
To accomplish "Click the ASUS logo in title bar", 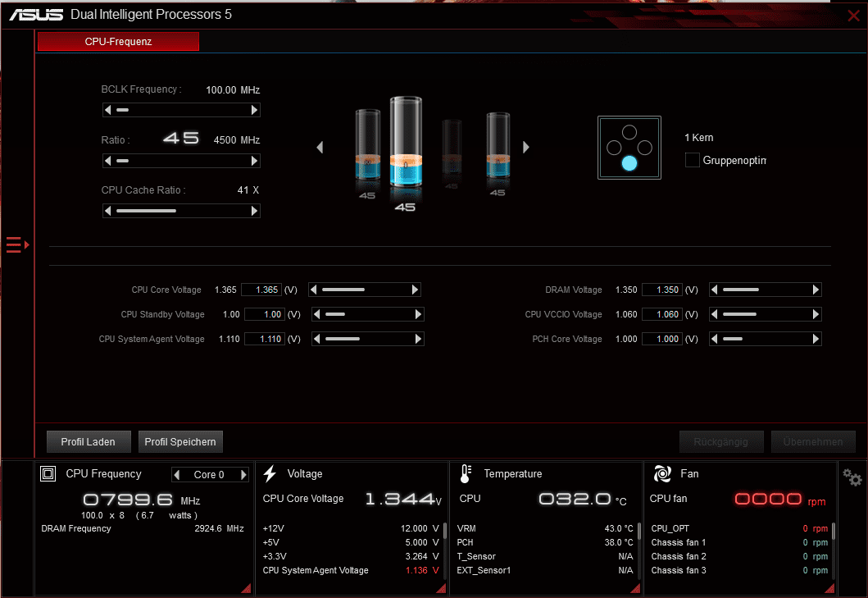I will click(37, 15).
